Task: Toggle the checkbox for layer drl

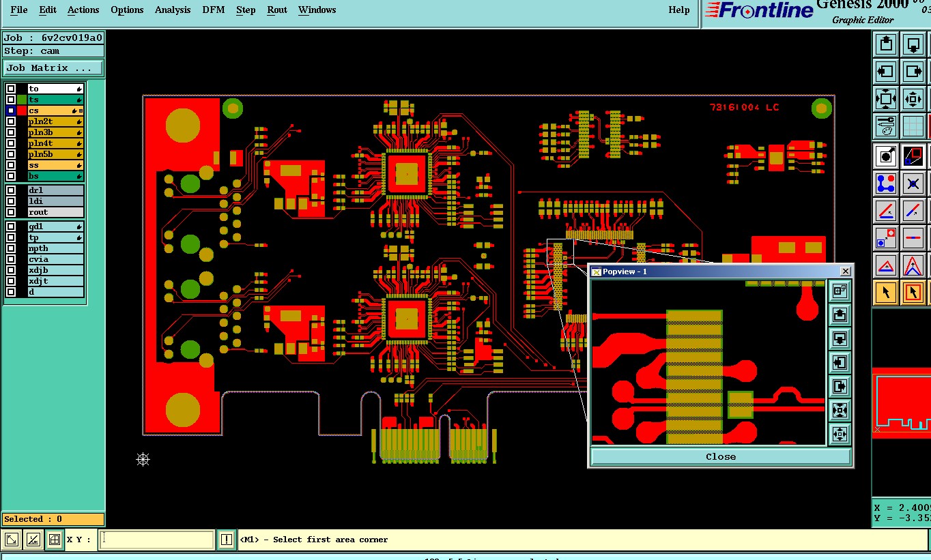Action: point(11,190)
